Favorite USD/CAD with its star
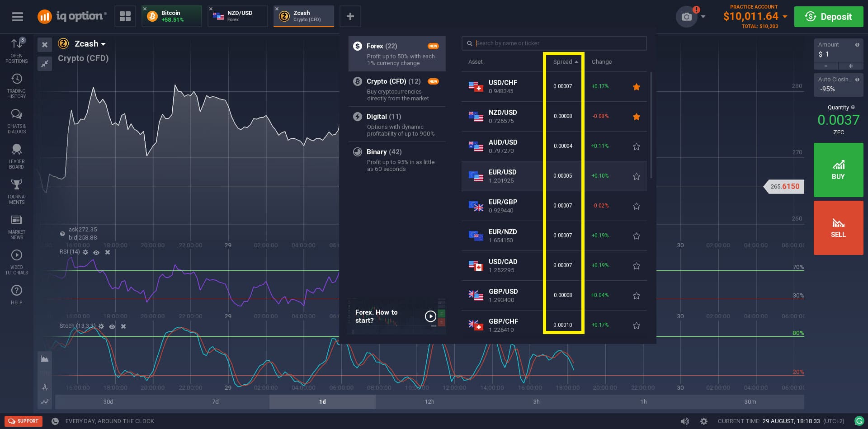The width and height of the screenshot is (868, 429). click(x=637, y=266)
